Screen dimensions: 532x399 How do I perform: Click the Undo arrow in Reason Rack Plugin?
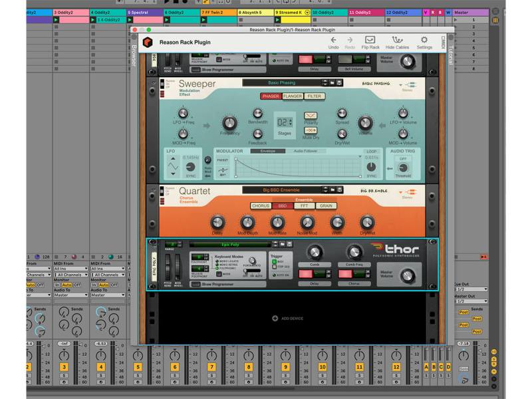click(x=334, y=40)
